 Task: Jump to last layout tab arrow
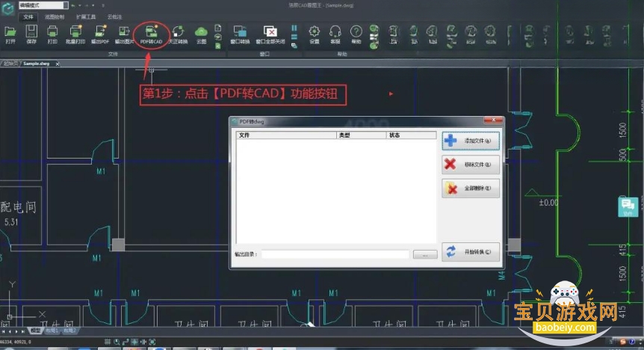click(x=23, y=331)
